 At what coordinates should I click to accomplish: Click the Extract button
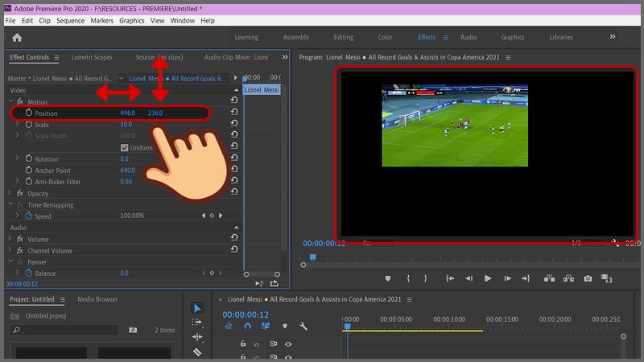point(568,278)
